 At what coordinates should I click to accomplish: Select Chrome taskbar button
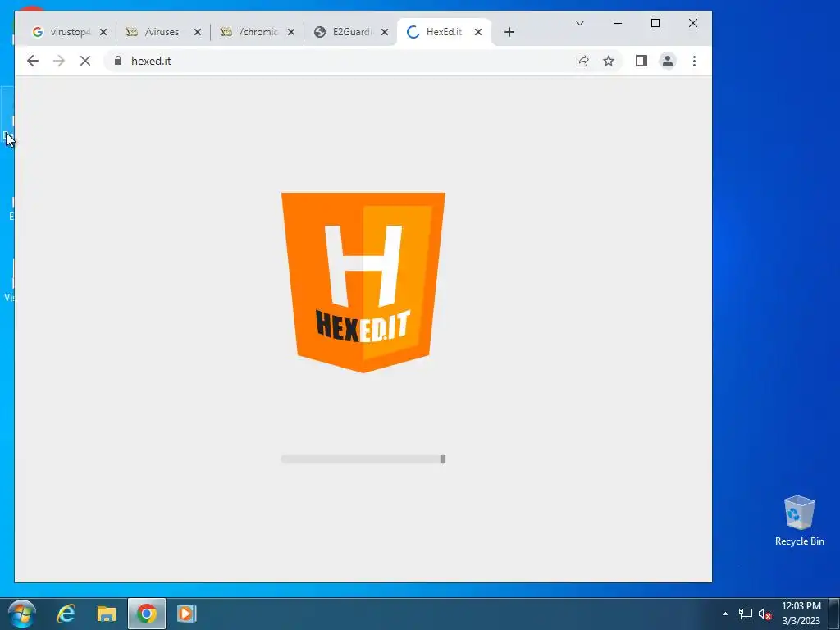point(147,614)
